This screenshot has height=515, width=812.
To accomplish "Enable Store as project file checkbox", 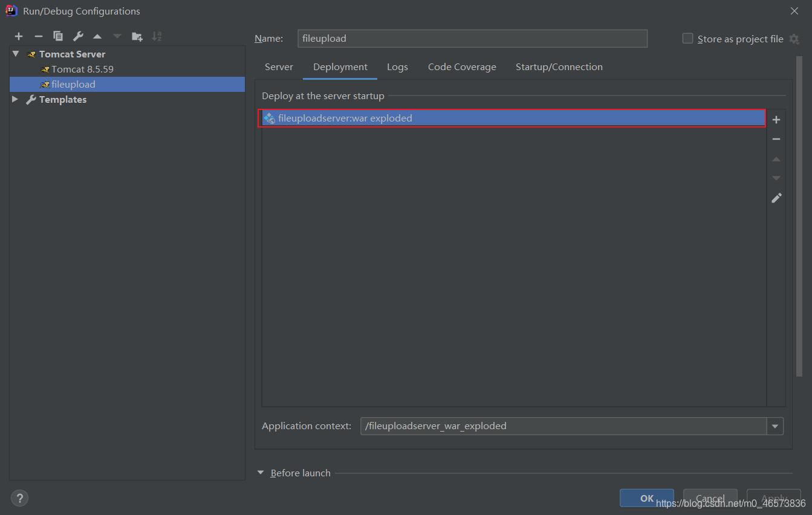I will click(687, 39).
